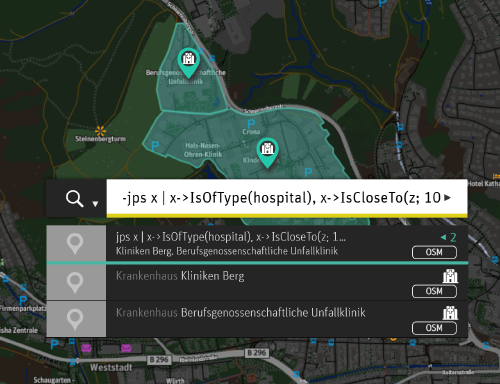Click the right arrow at the end of the query text
This screenshot has height=384, width=500.
coord(448,198)
